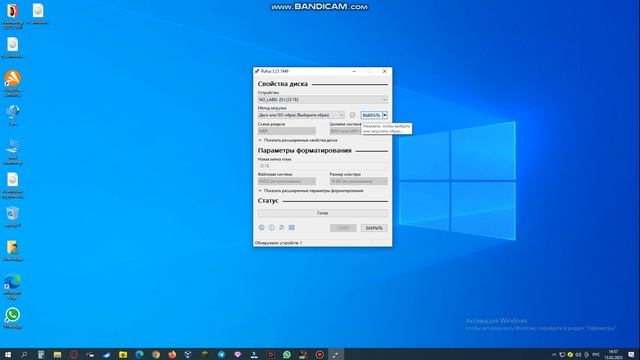The image size is (640, 360).
Task: Click the ЗАКРЫТЬ button
Action: click(374, 228)
